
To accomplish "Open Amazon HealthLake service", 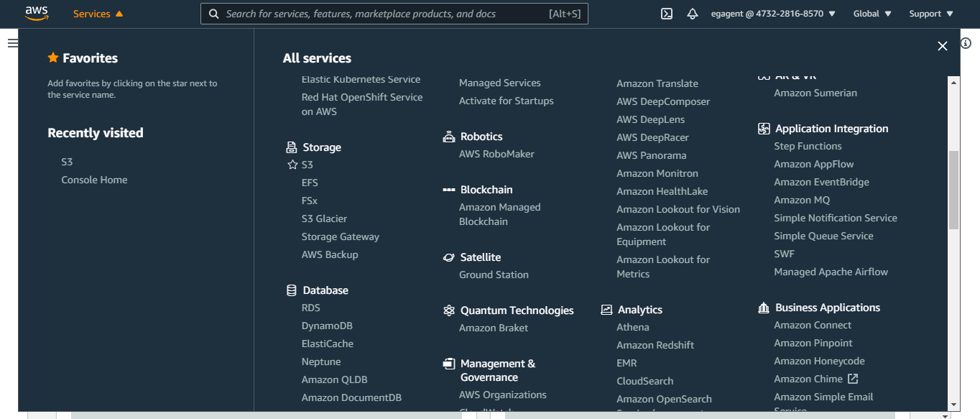I will point(662,191).
